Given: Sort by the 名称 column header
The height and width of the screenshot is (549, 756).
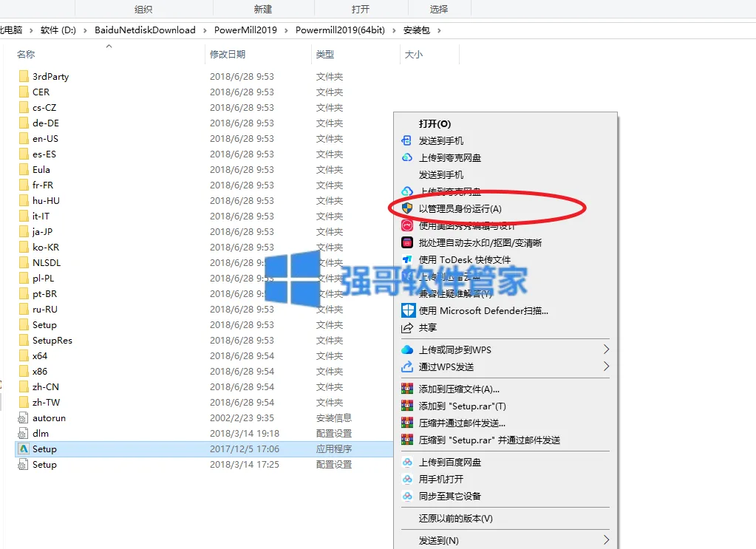Looking at the screenshot, I should pos(26,55).
